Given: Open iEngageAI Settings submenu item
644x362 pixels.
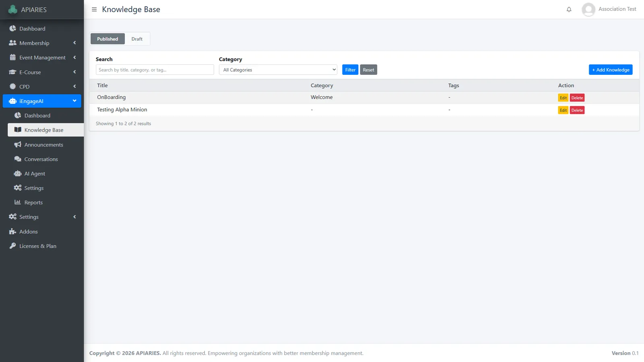Looking at the screenshot, I should (x=45, y=188).
